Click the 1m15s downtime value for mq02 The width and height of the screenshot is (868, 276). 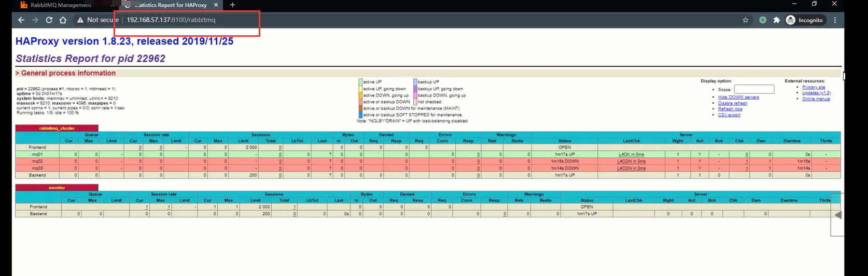tap(803, 161)
